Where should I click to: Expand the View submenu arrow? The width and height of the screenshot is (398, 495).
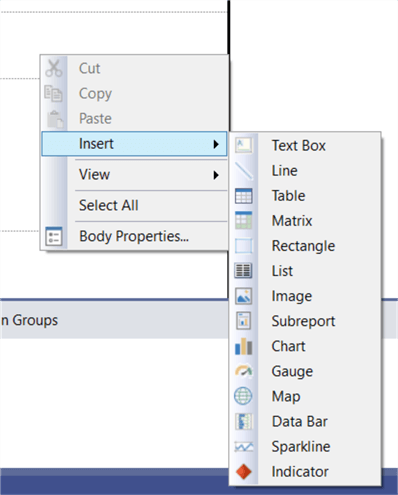pos(216,175)
